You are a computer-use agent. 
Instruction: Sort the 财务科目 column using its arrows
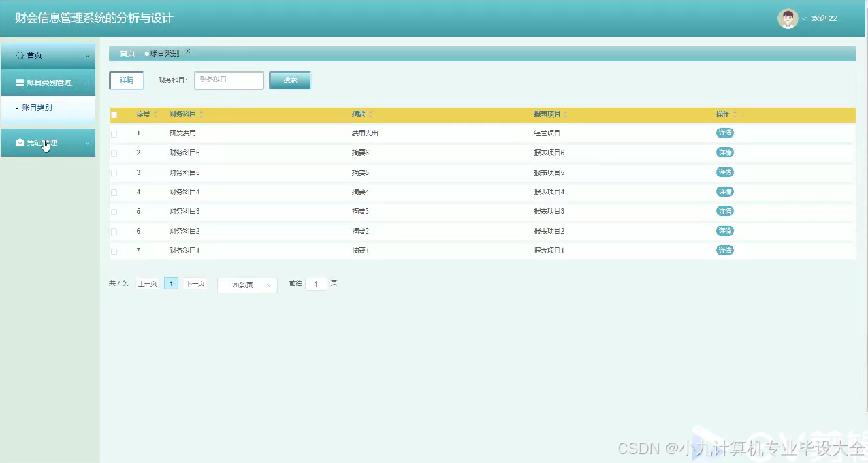(x=201, y=114)
